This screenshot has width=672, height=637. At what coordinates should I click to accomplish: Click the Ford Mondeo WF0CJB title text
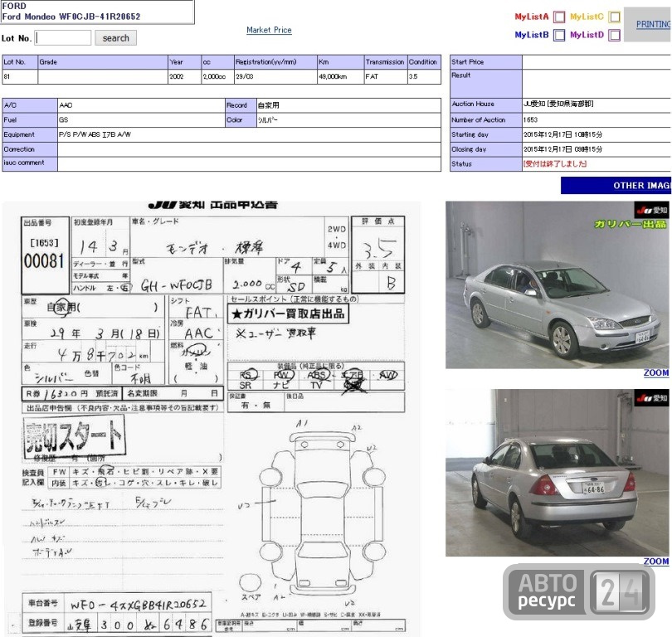[71, 17]
